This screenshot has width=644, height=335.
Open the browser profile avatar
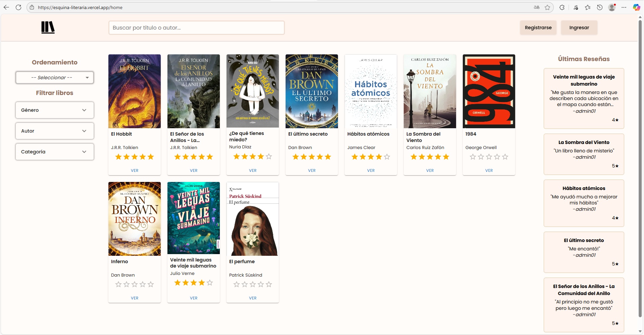coord(612,7)
